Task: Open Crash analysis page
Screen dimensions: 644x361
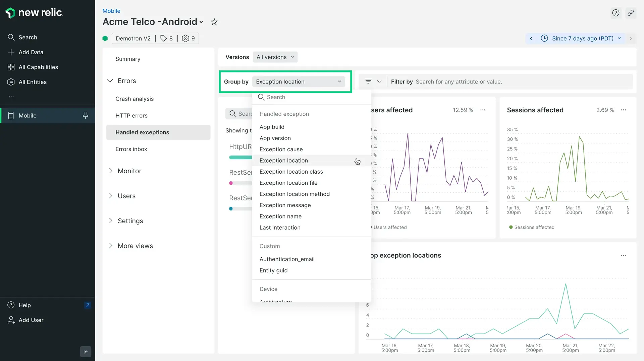Action: click(x=135, y=99)
